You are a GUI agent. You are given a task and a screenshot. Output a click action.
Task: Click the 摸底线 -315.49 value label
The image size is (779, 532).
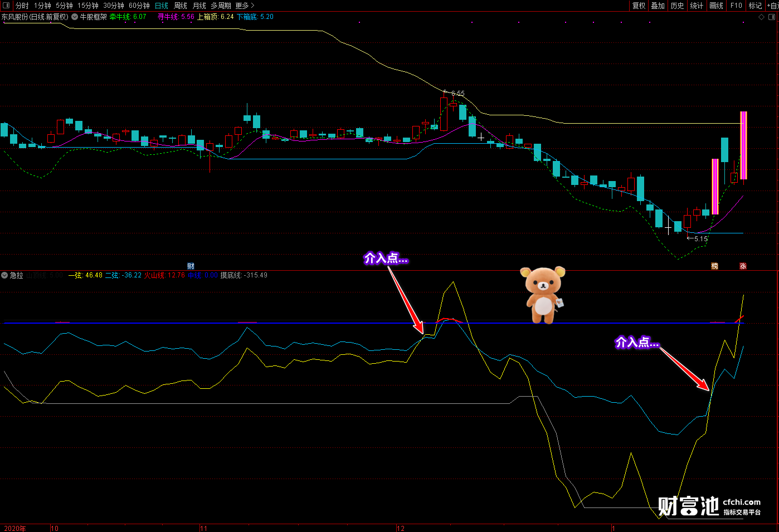244,275
